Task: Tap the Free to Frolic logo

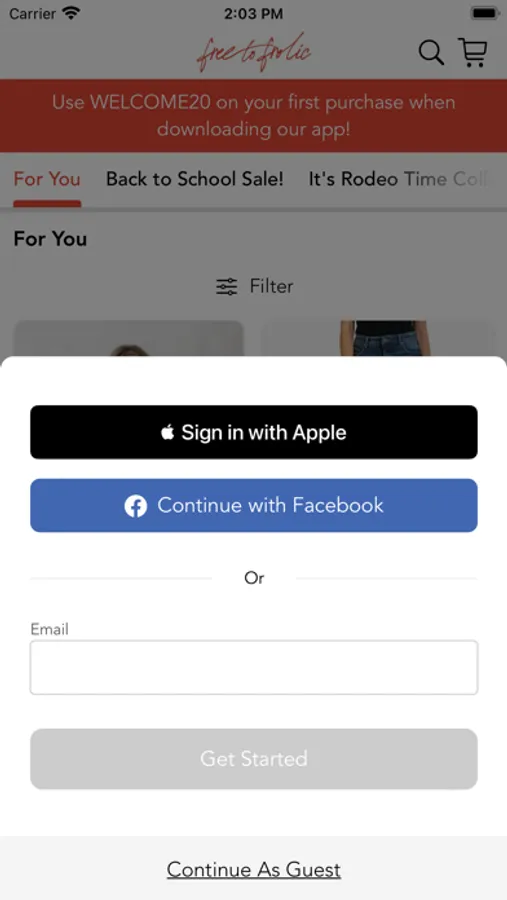Action: 254,52
